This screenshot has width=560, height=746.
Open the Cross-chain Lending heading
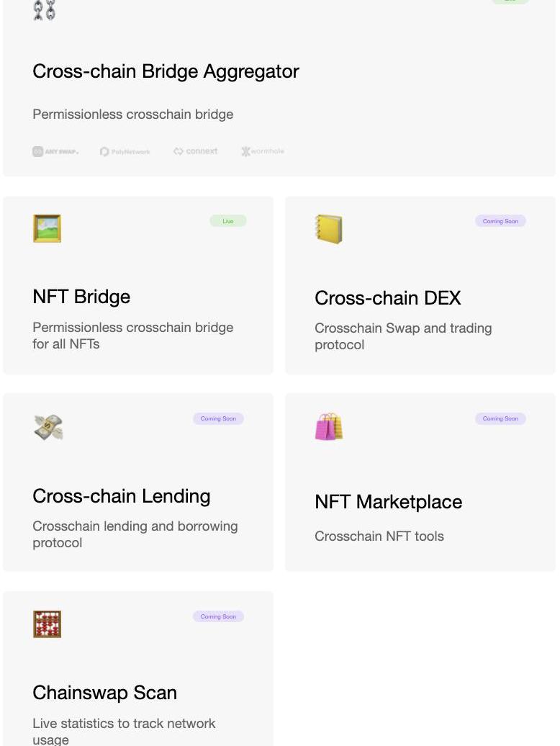pos(122,496)
